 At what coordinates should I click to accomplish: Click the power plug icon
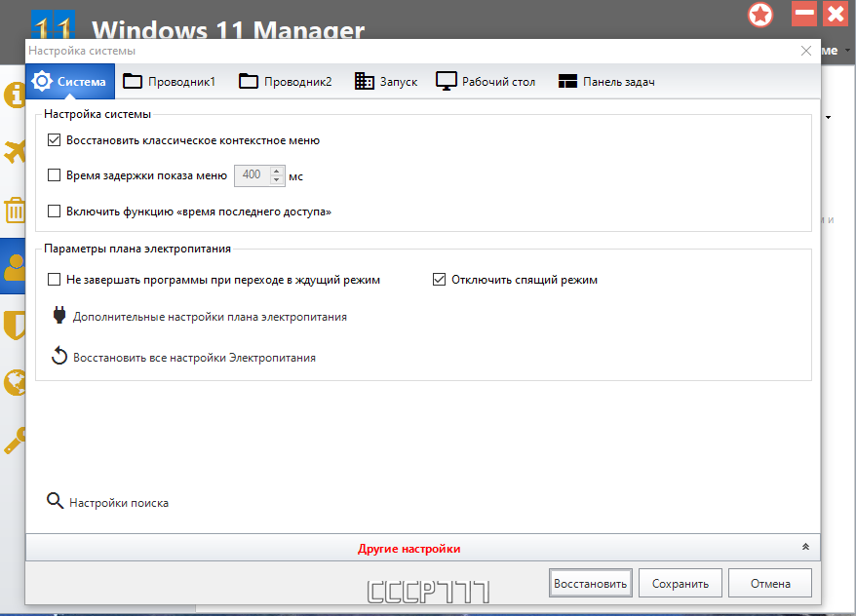[x=58, y=316]
